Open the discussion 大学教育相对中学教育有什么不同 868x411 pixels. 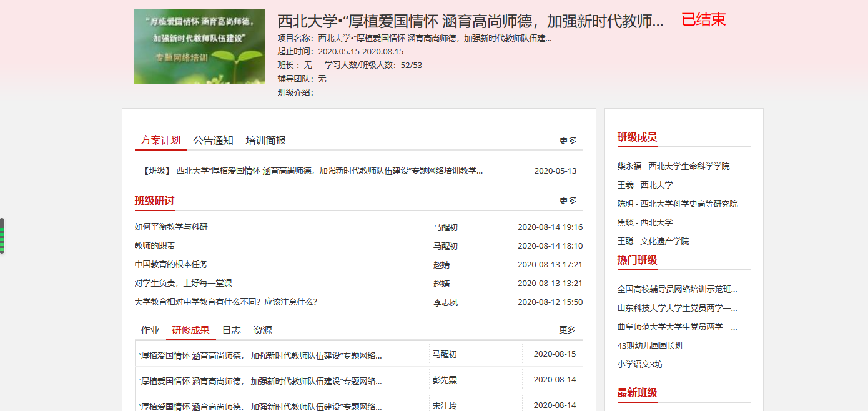[x=226, y=302]
